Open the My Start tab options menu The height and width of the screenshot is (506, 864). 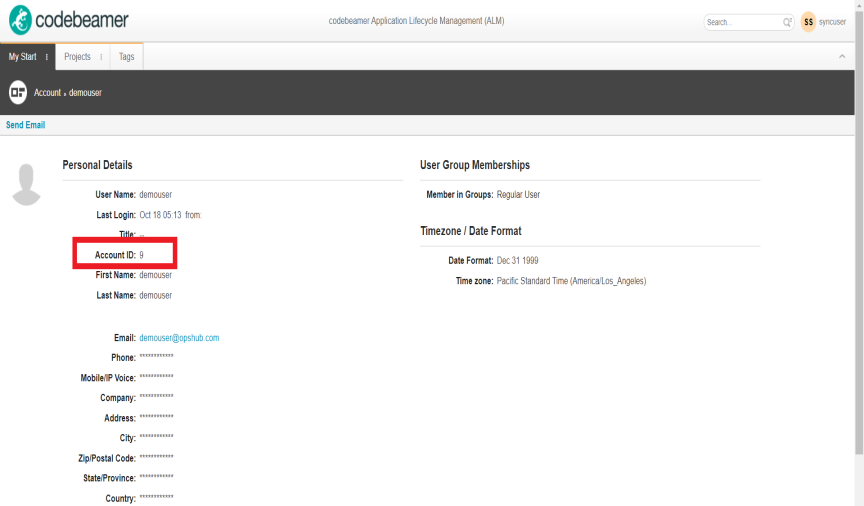(x=47, y=57)
